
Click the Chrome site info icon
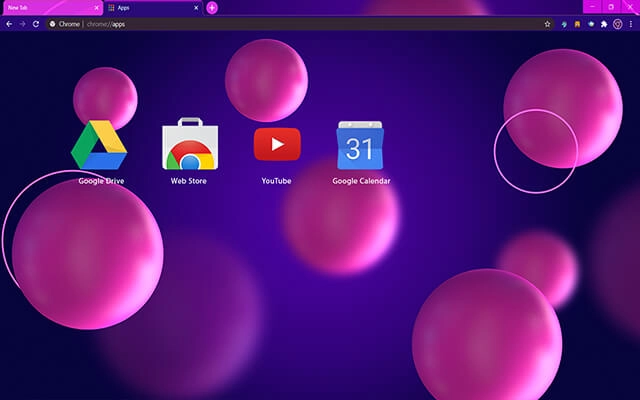coord(52,24)
